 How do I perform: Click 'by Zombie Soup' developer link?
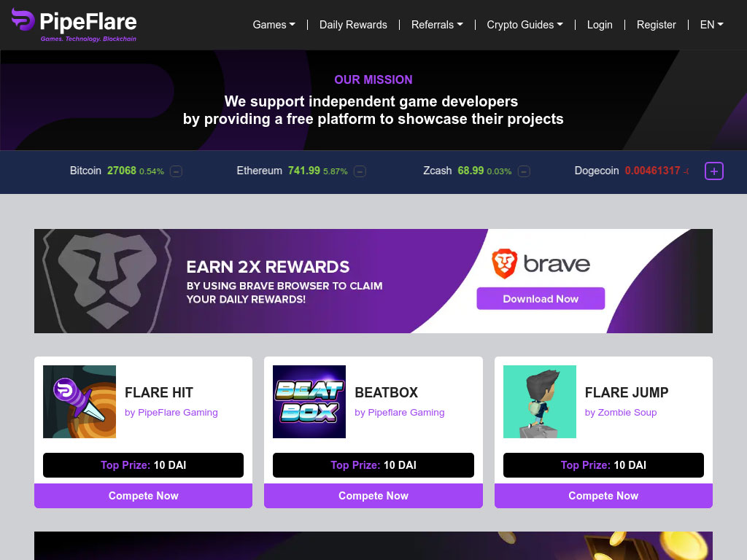[x=621, y=413]
